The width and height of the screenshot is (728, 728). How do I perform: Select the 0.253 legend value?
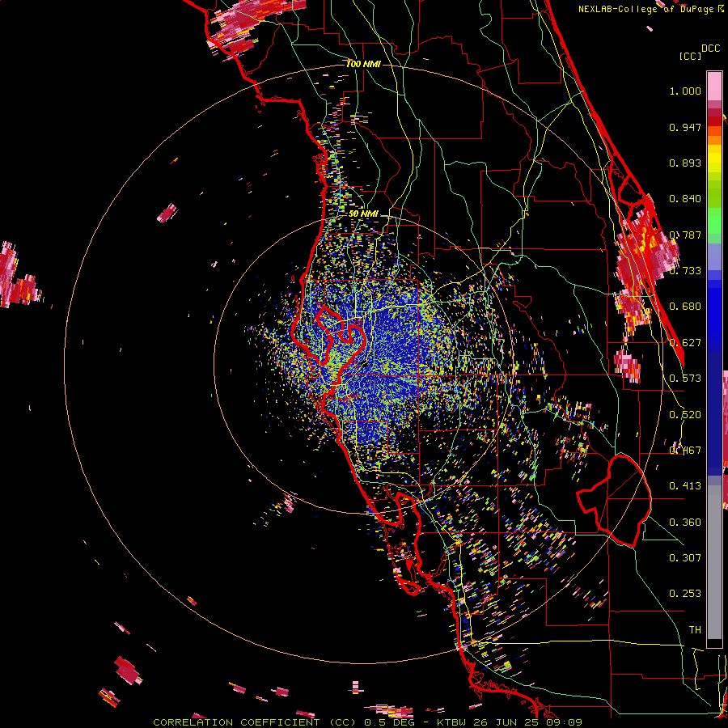[x=685, y=594]
